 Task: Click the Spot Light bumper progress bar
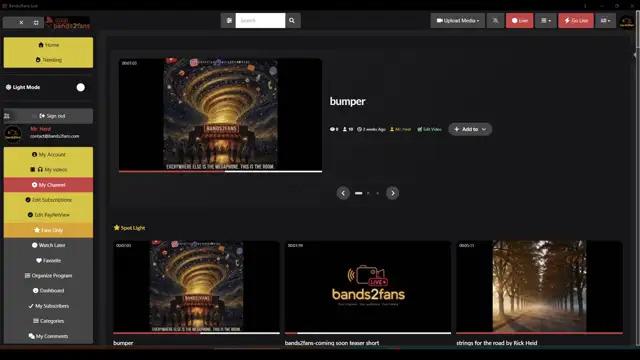[x=196, y=333]
